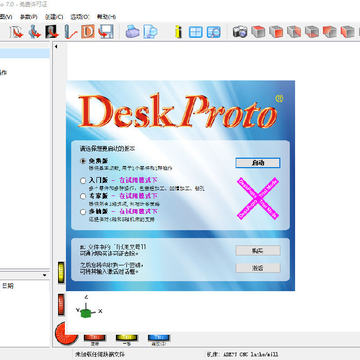360x360 pixels.
Task: Select the fifth cube view icon
Action: (x=330, y=32)
